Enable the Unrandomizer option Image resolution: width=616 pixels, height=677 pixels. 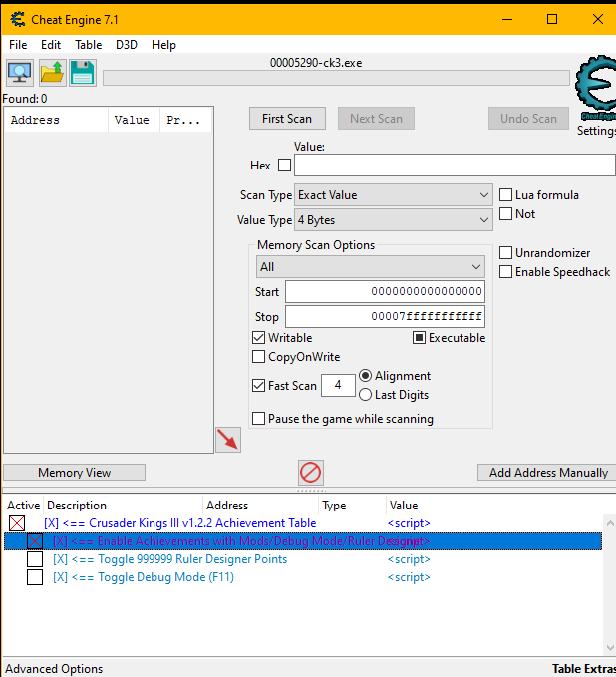coord(505,253)
